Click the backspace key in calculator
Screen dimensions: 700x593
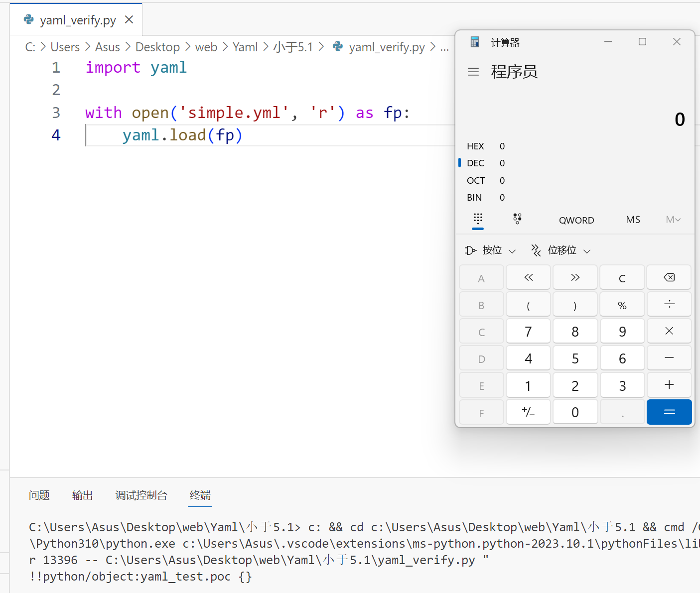(x=669, y=277)
